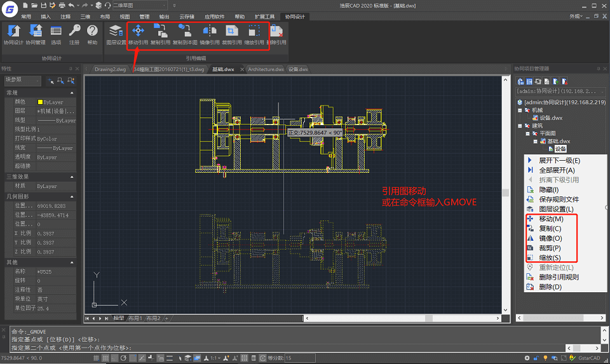Click the 复制引用 (copy reference) ribbon icon
610x364 pixels.
tap(160, 30)
